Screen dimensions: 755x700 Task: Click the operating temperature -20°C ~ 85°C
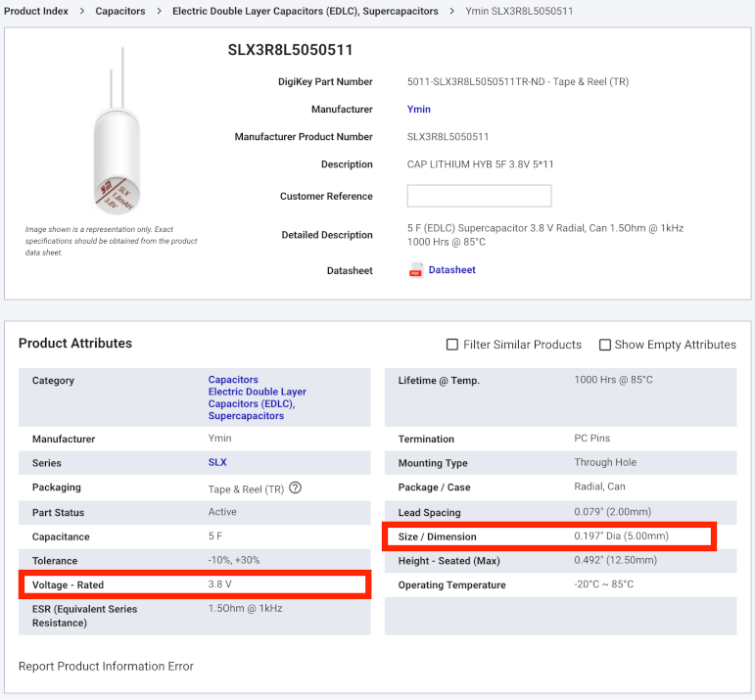tap(604, 583)
